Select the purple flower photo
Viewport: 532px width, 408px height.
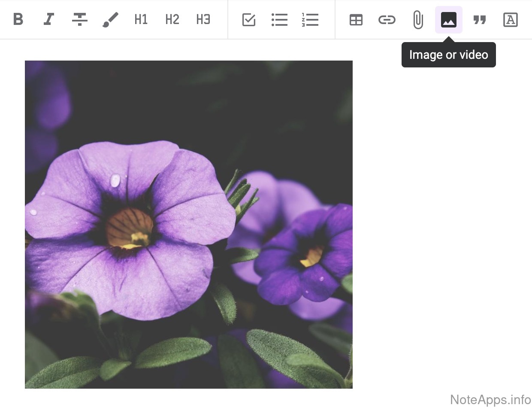point(189,224)
